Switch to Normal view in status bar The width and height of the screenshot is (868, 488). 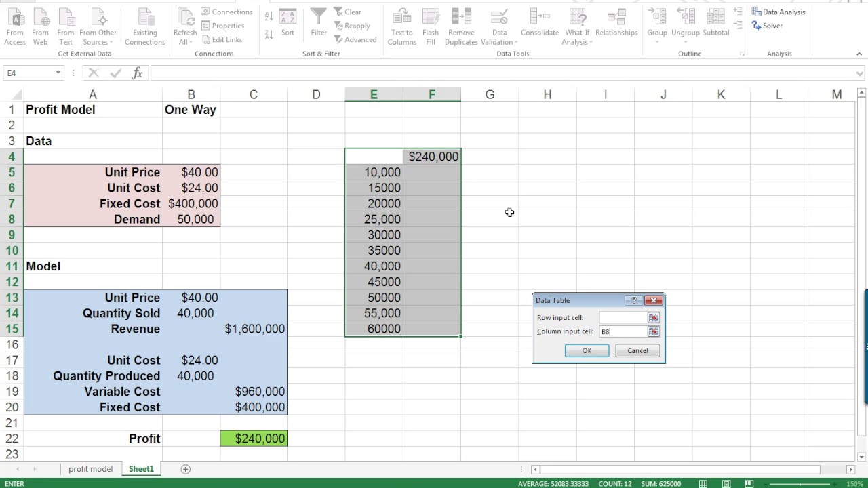click(703, 483)
